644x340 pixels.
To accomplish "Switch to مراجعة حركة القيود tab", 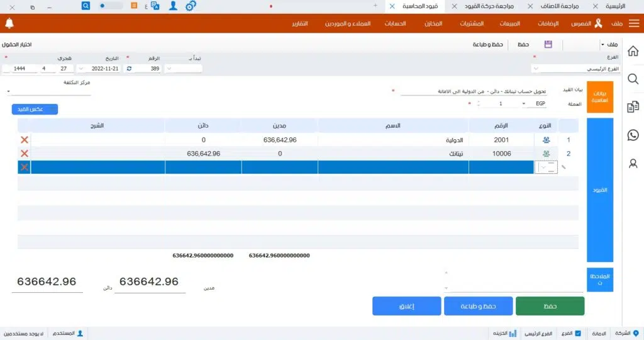I will click(489, 6).
